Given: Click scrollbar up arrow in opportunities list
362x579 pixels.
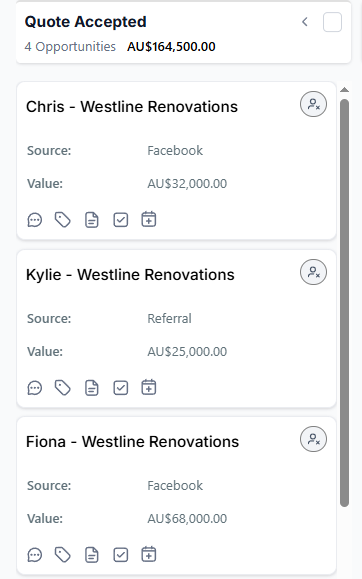Looking at the screenshot, I should coord(344,90).
